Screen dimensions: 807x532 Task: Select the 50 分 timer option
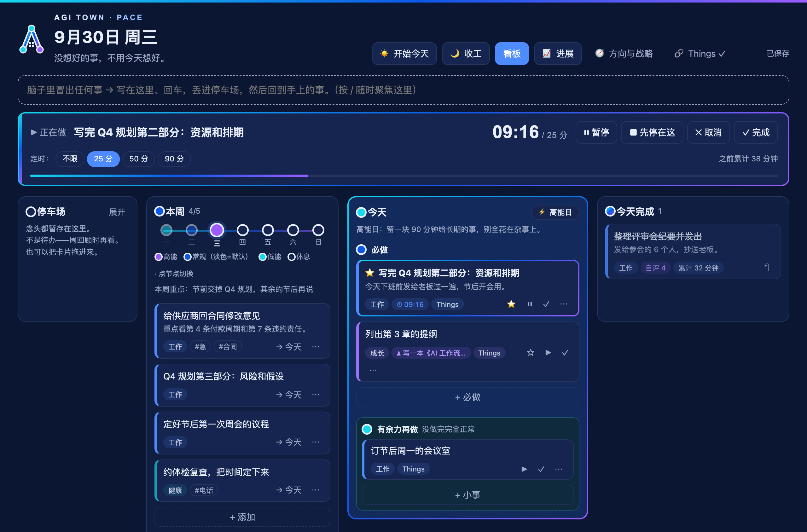[x=138, y=159]
